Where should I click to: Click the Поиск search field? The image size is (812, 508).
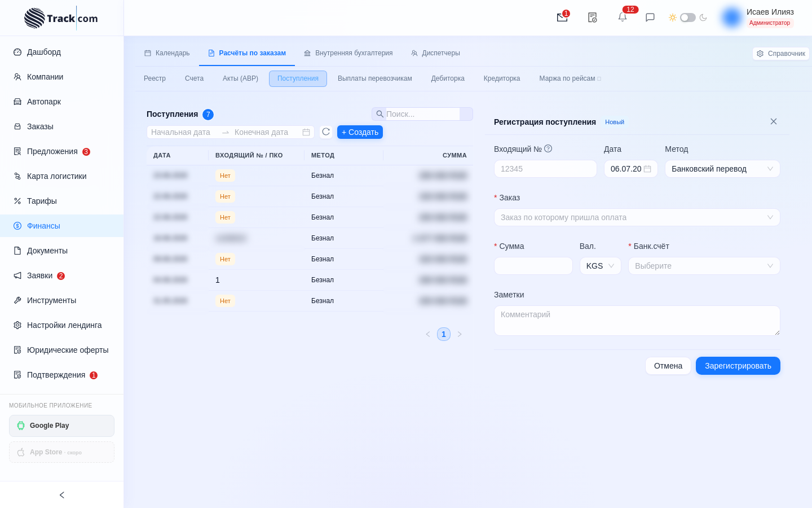coord(422,114)
